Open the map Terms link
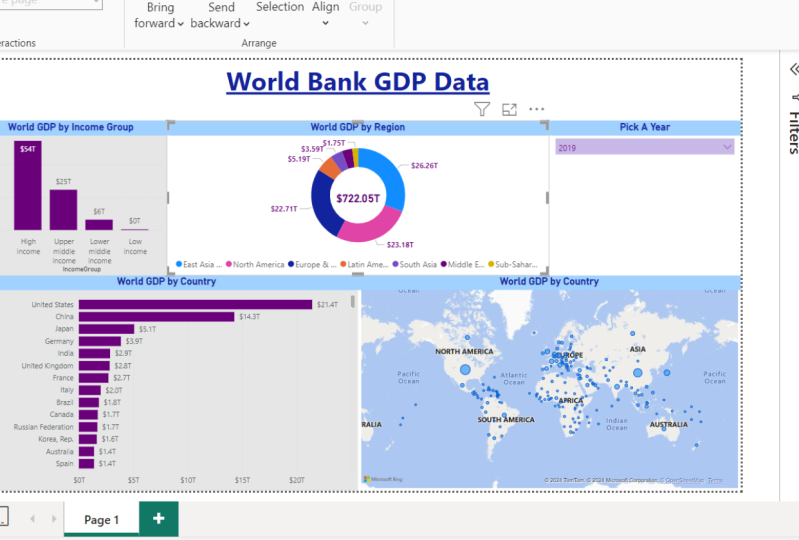The height and width of the screenshot is (540, 799). (715, 480)
